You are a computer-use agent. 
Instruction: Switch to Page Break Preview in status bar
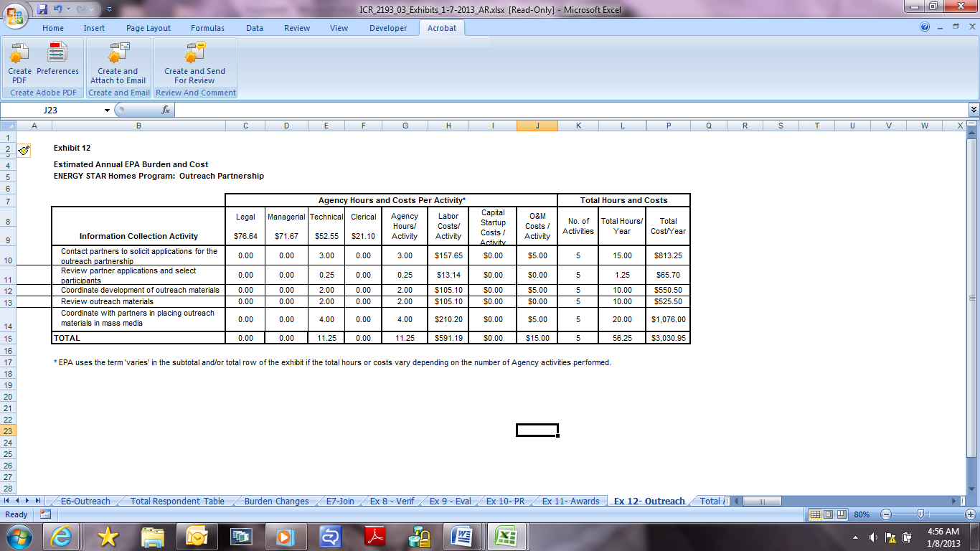[x=841, y=514]
